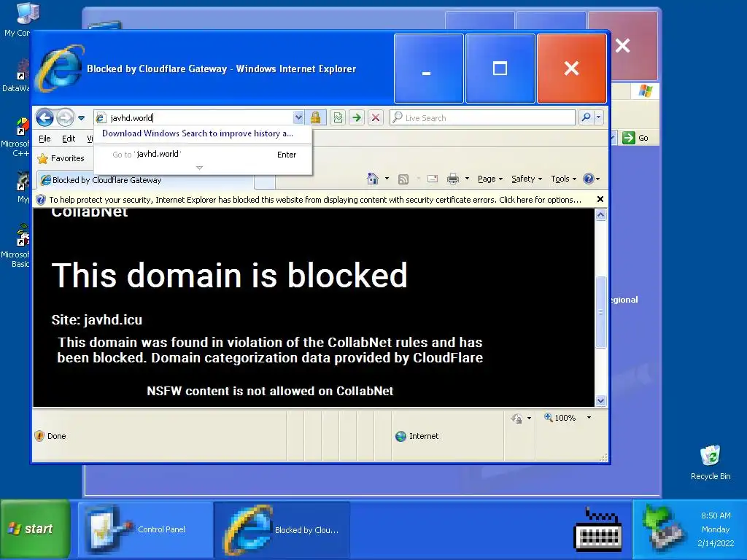Open the Safety menu
Image resolution: width=747 pixels, height=560 pixels.
(x=527, y=179)
